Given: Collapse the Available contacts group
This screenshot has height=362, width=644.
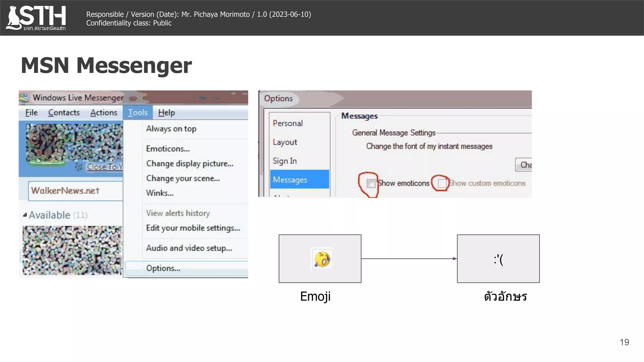Looking at the screenshot, I should click(25, 215).
